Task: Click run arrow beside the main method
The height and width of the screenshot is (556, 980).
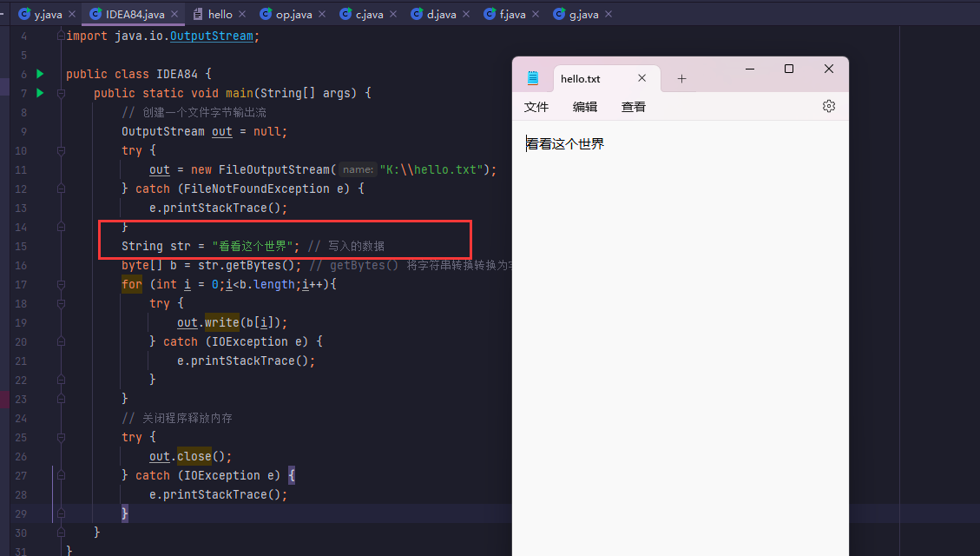Action: 40,93
